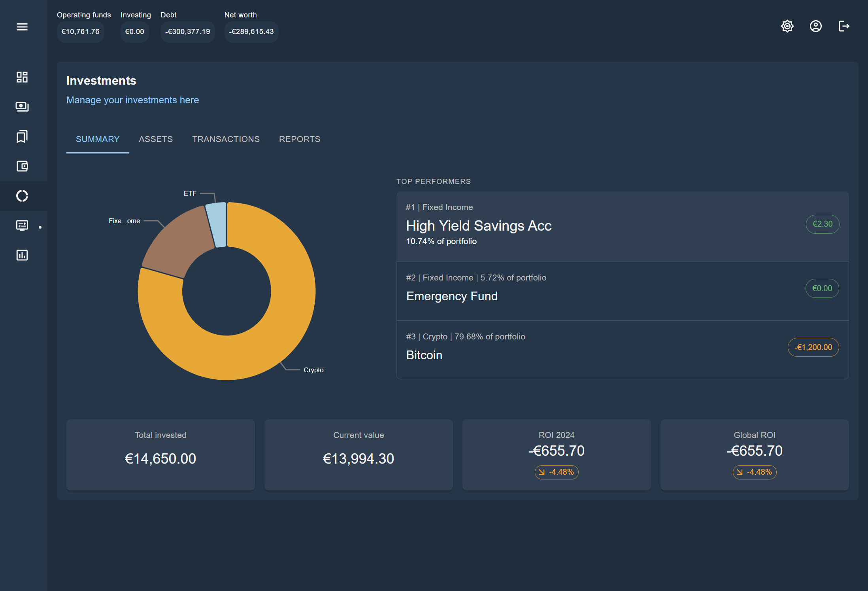Open the monitor transfer sidebar icon

point(22,225)
